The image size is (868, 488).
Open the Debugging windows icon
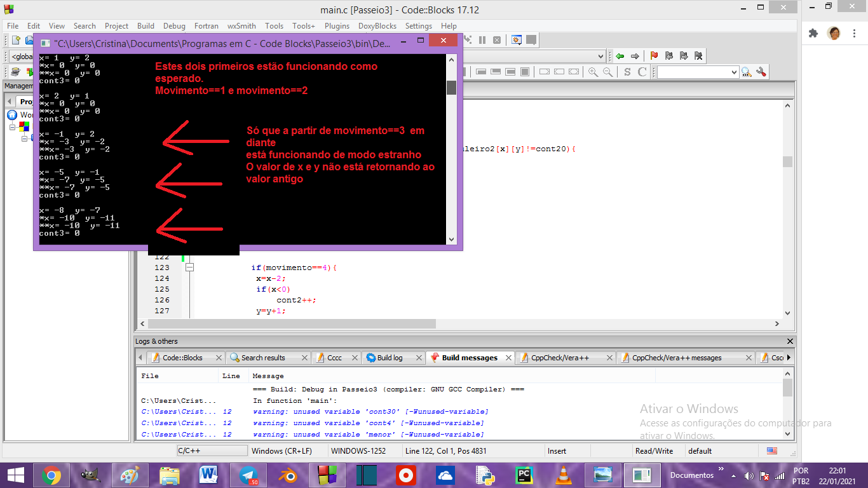(x=517, y=40)
